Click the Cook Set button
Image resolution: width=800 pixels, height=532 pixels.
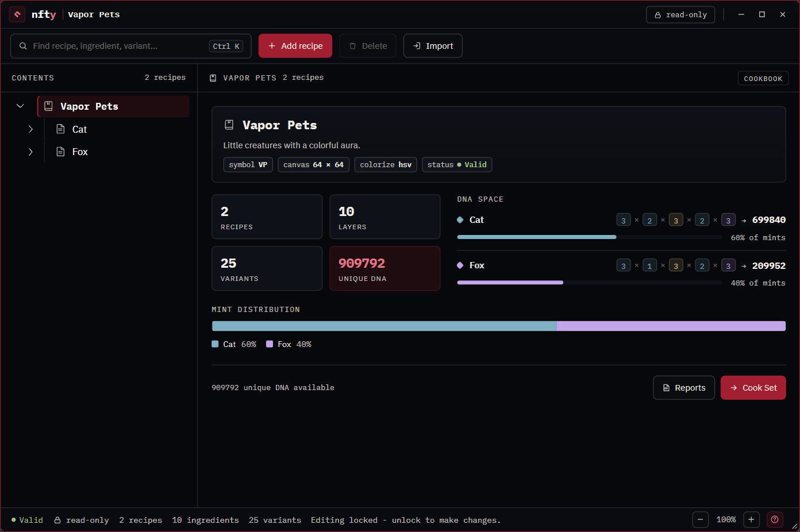[x=753, y=388]
